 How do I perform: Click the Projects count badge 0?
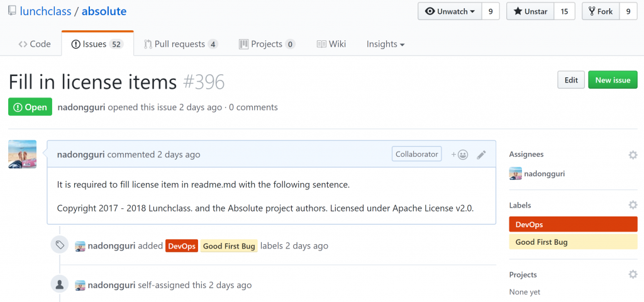(x=290, y=44)
